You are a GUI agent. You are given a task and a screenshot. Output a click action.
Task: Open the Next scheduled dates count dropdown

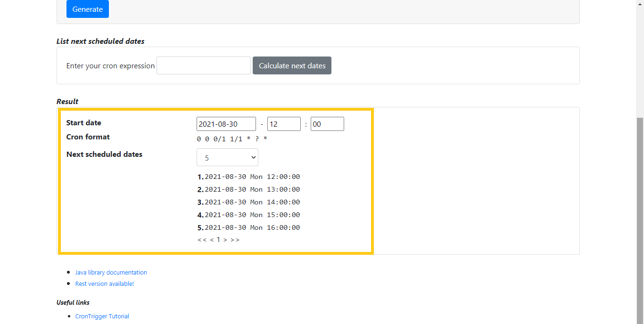227,157
